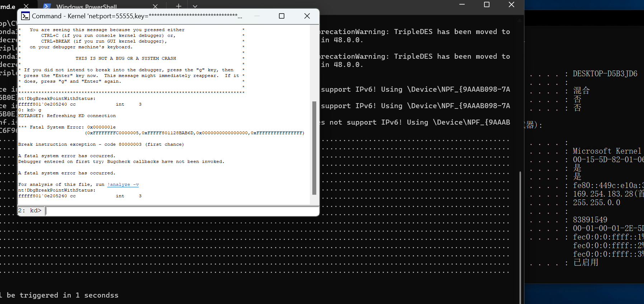
Task: Click the PowerShell icon on the terminal tab
Action: 47,6
